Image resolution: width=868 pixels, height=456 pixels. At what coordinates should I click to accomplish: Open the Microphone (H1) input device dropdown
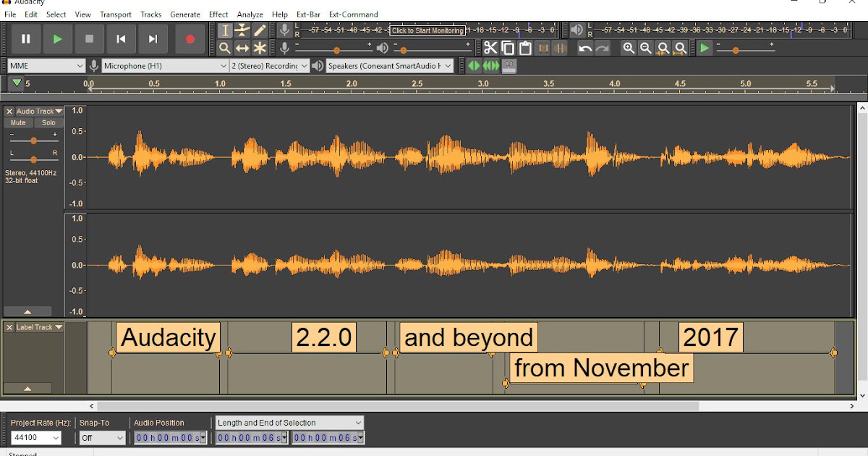click(x=163, y=65)
